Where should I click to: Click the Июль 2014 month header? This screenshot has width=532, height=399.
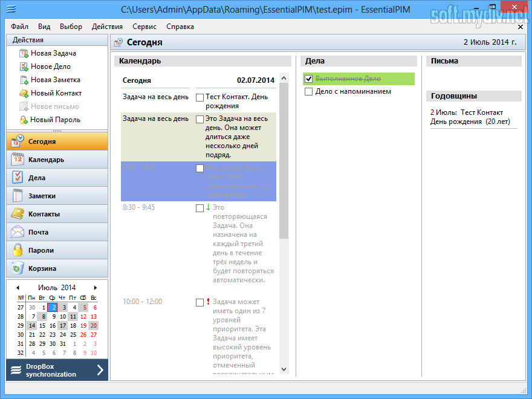[x=57, y=288]
